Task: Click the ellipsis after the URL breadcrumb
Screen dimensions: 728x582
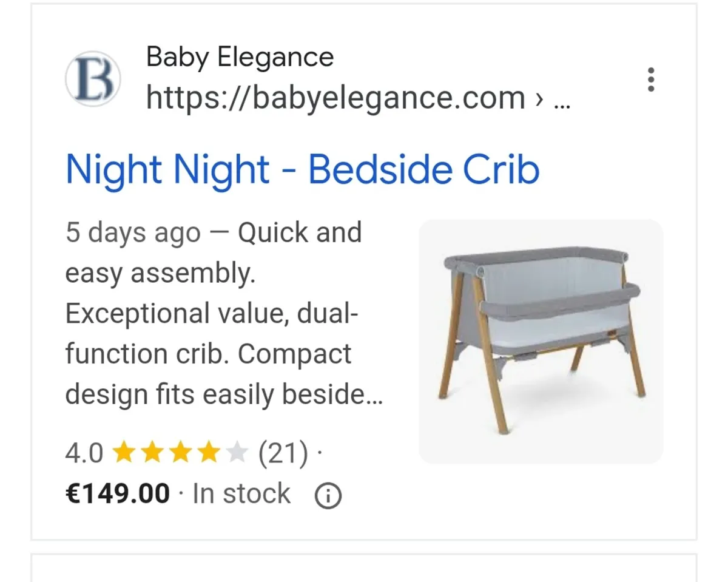Action: tap(562, 99)
